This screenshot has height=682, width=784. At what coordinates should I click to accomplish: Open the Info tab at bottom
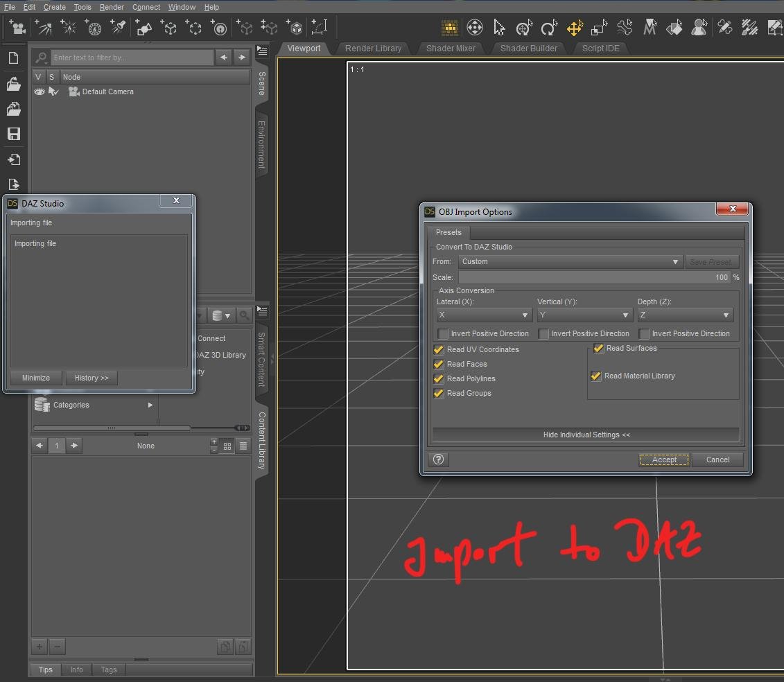(76, 670)
